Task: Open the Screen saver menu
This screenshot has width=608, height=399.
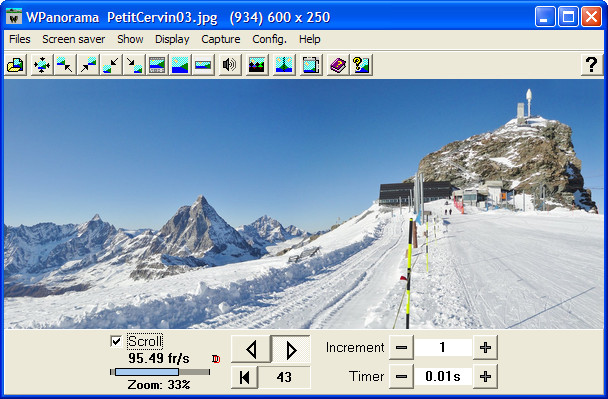Action: point(74,39)
